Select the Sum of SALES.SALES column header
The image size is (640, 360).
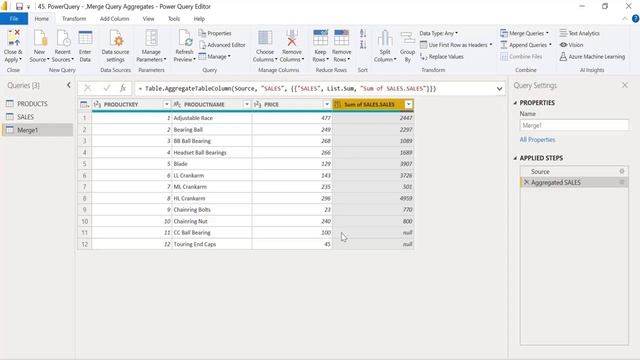(369, 104)
